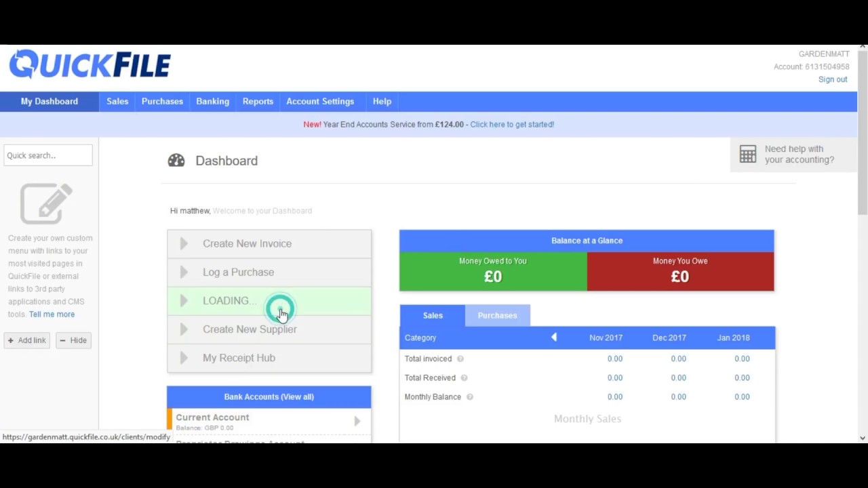This screenshot has width=868, height=488.
Task: Click the arrow icon beside Create New Supplier
Action: point(184,329)
